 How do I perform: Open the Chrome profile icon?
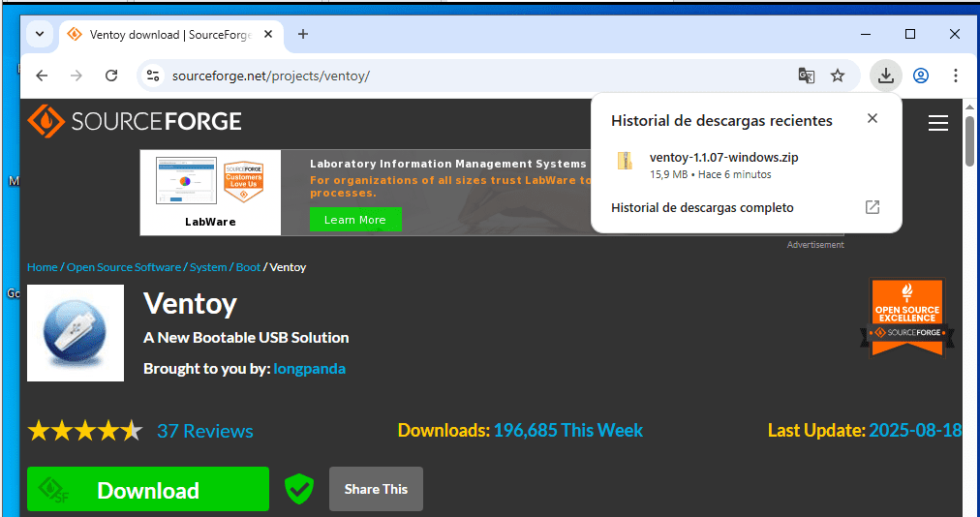pyautogui.click(x=920, y=76)
